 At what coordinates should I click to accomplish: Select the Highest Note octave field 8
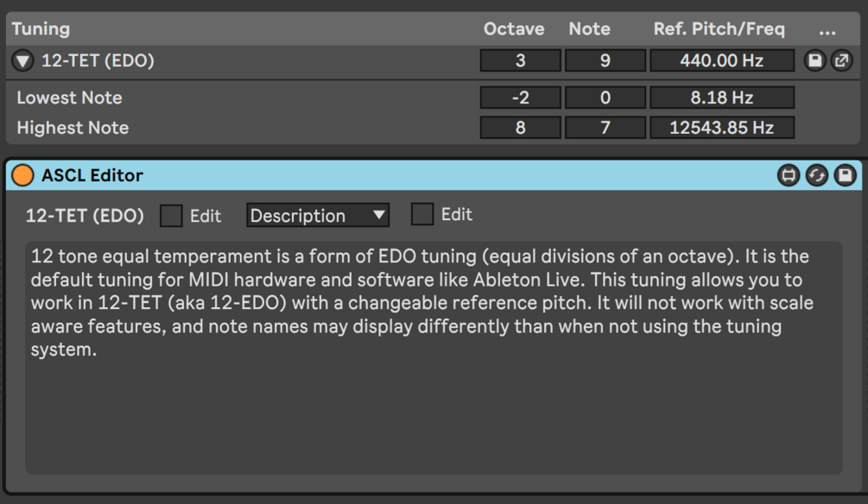(520, 128)
